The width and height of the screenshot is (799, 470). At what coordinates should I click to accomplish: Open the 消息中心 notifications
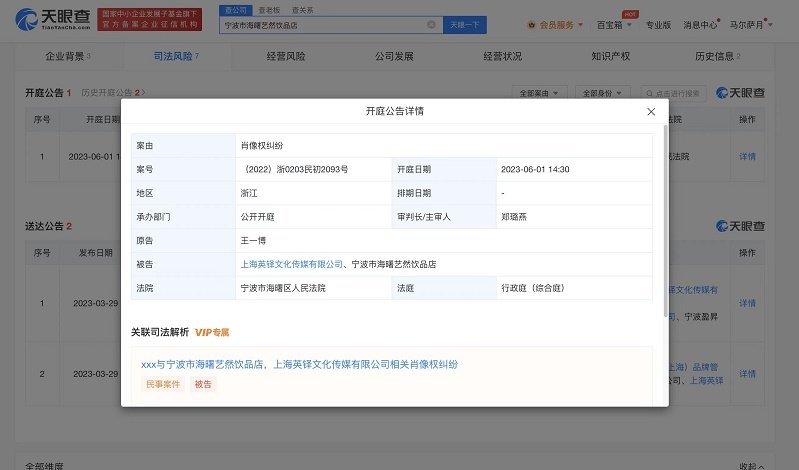click(700, 24)
